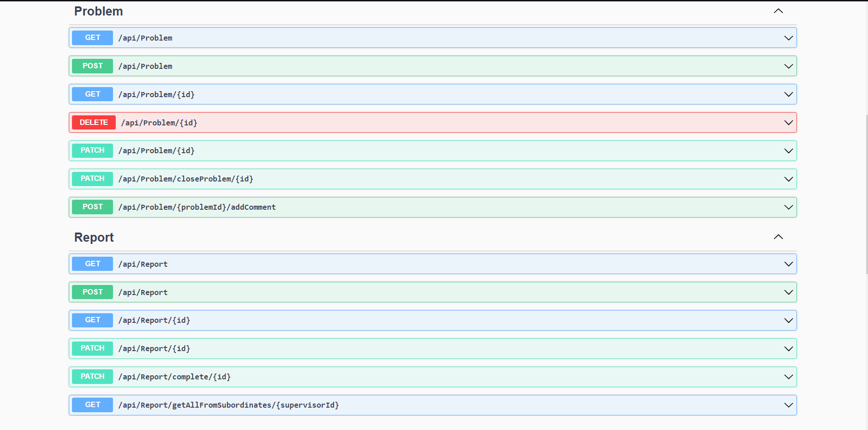The width and height of the screenshot is (868, 430).
Task: Click GET badge for /api/Problem/{id}
Action: point(92,94)
